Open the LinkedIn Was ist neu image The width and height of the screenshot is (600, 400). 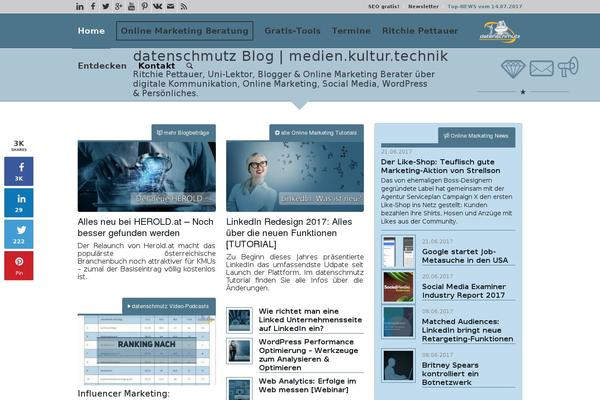pyautogui.click(x=295, y=176)
